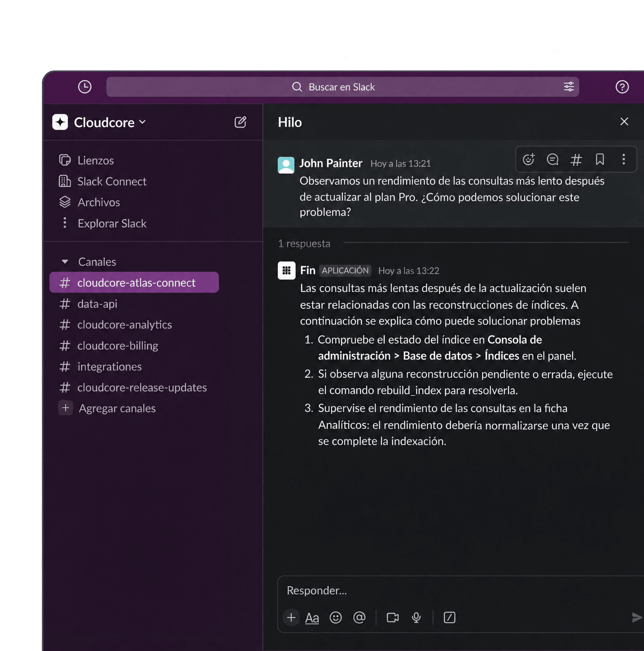Image resolution: width=644 pixels, height=651 pixels.
Task: Open the data-api channel
Action: (x=88, y=304)
